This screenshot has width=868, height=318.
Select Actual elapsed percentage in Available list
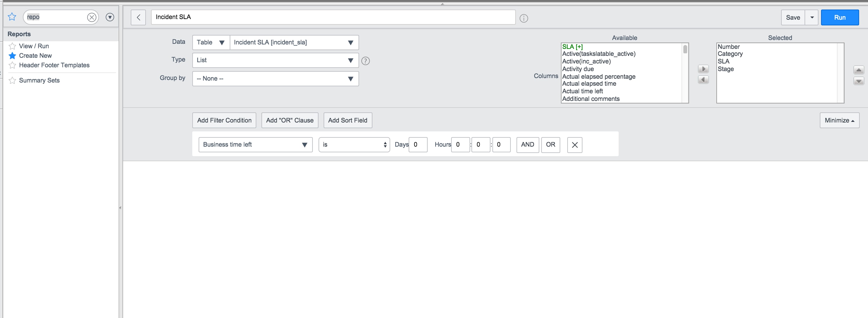point(599,76)
